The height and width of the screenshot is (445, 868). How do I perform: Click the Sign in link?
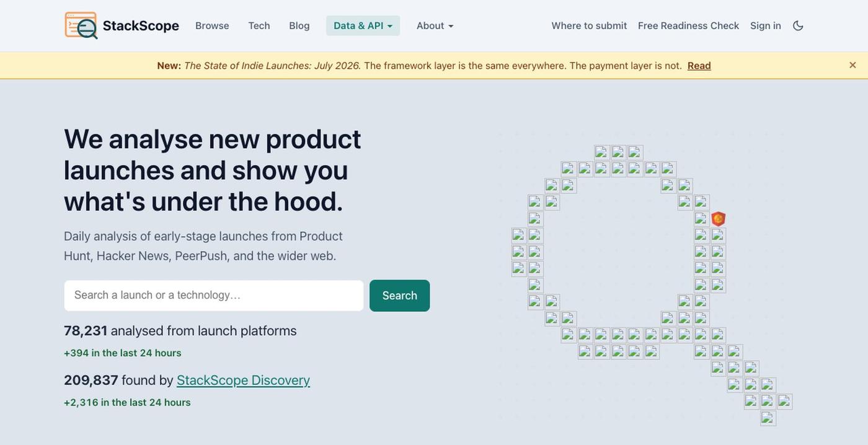click(x=766, y=25)
